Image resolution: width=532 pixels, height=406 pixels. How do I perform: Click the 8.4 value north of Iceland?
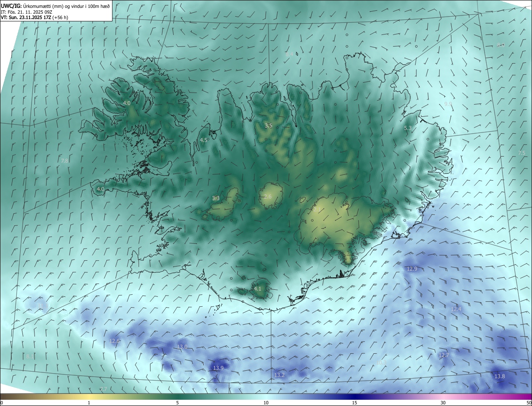pyautogui.click(x=289, y=54)
